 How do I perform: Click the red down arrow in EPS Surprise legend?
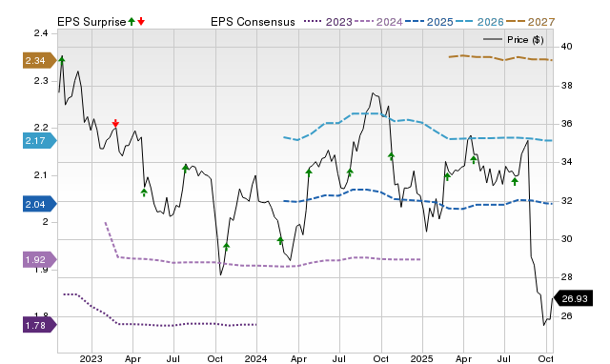(x=141, y=21)
